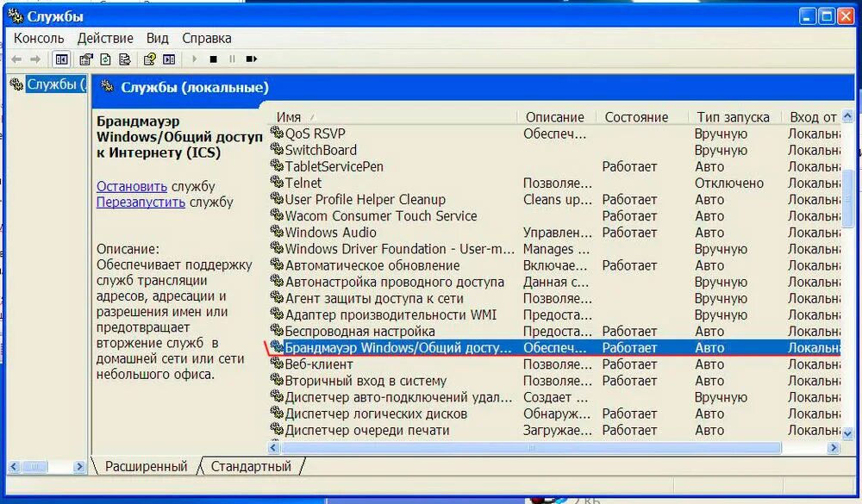Screen dimensions: 862x504
Task: Toggle the console tree show/hide icon
Action: click(x=61, y=59)
